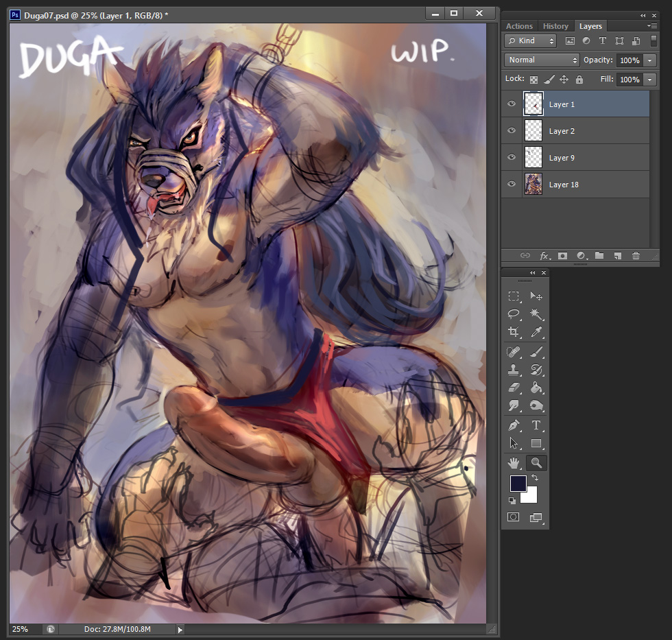Toggle visibility of Layer 18
The image size is (672, 640).
512,184
